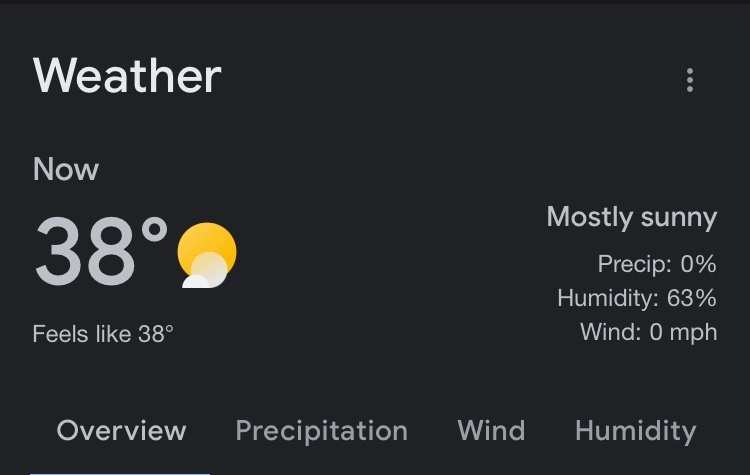
Task: Open the Precipitation tab
Action: point(321,431)
